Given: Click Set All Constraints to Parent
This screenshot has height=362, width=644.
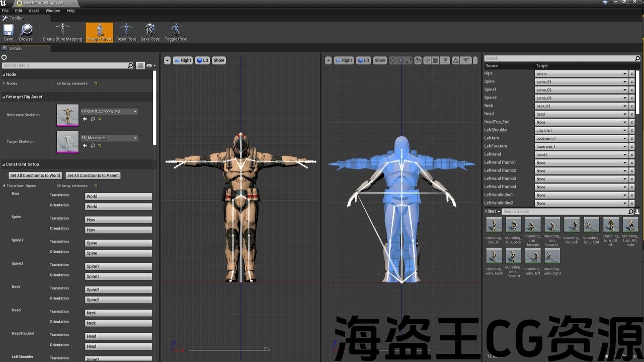Looking at the screenshot, I should (93, 175).
